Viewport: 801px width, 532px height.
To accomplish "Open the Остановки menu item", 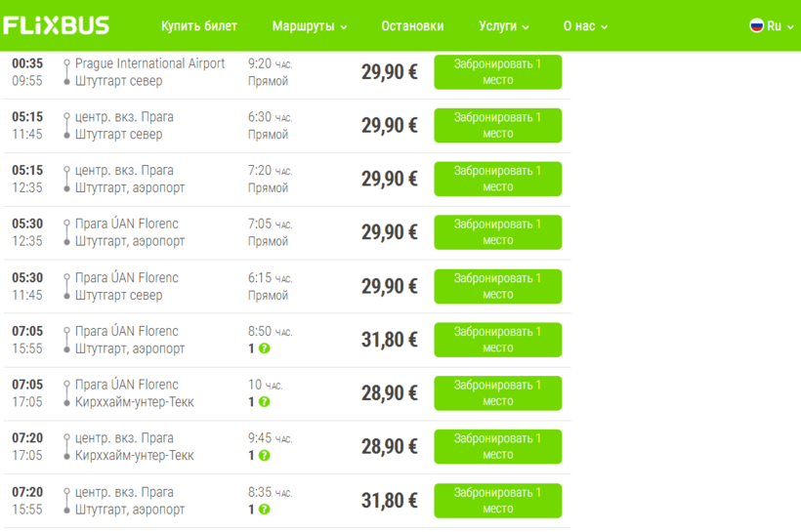I will 412,26.
